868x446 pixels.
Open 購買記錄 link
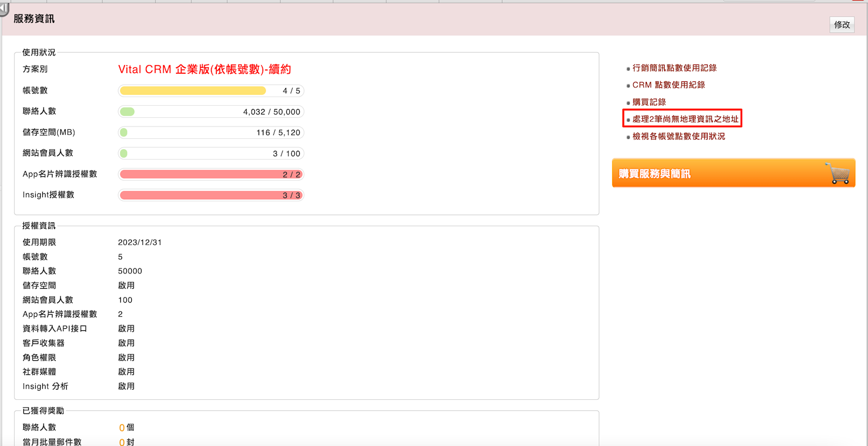pyautogui.click(x=649, y=102)
